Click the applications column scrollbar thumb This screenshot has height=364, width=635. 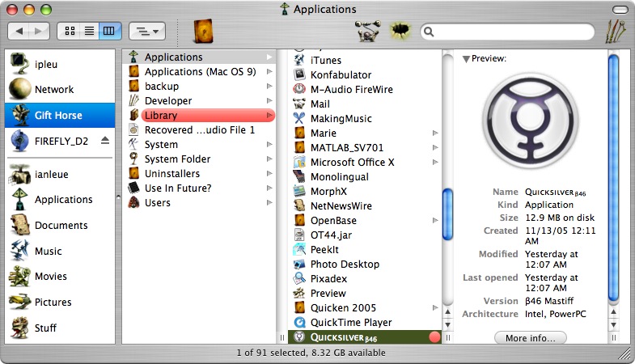point(447,214)
